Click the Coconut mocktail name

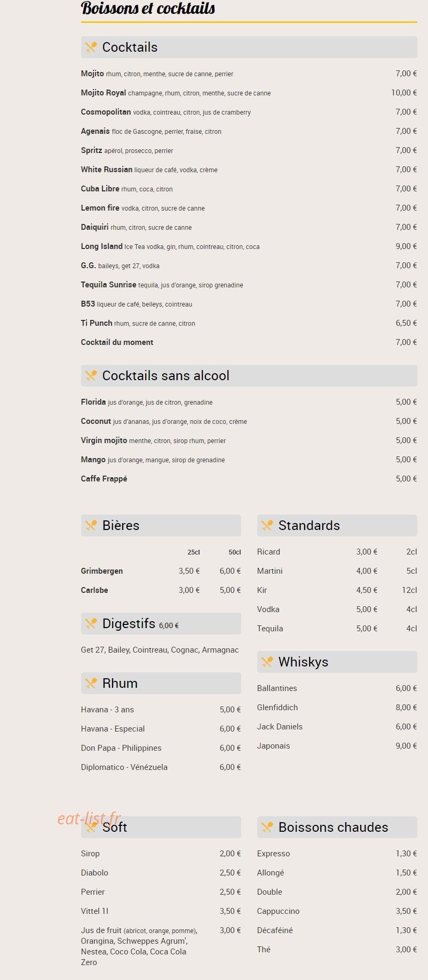click(x=96, y=421)
